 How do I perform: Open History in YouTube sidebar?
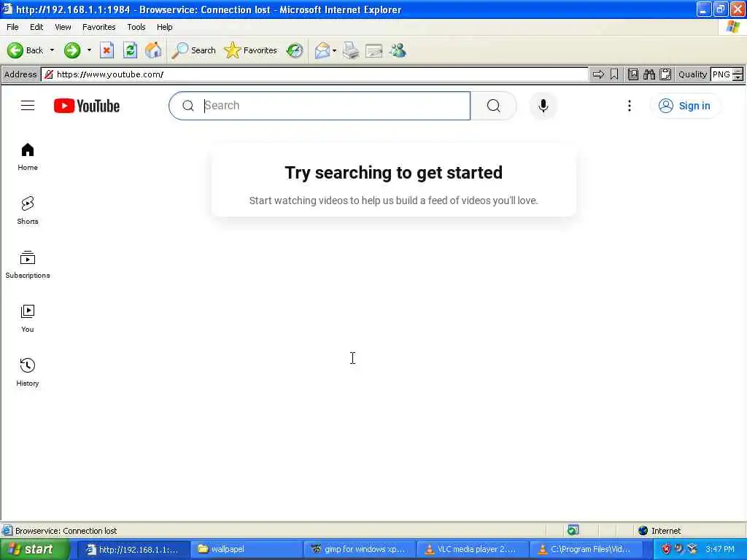pyautogui.click(x=28, y=373)
